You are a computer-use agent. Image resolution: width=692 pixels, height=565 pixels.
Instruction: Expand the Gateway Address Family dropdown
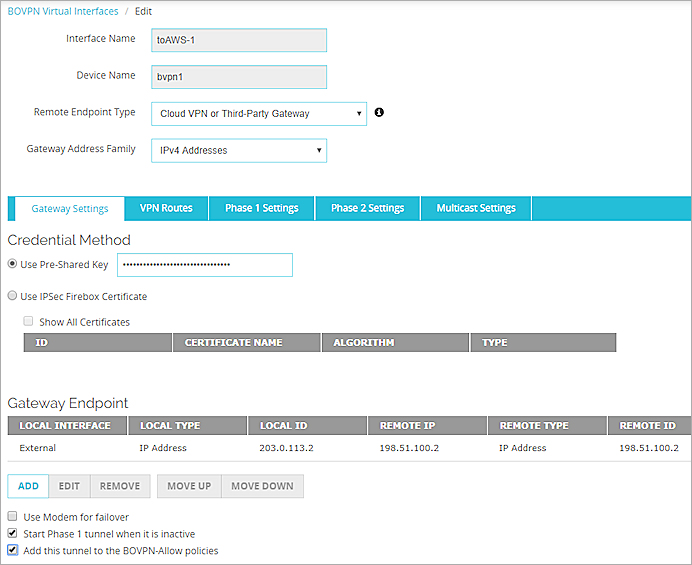tap(238, 151)
